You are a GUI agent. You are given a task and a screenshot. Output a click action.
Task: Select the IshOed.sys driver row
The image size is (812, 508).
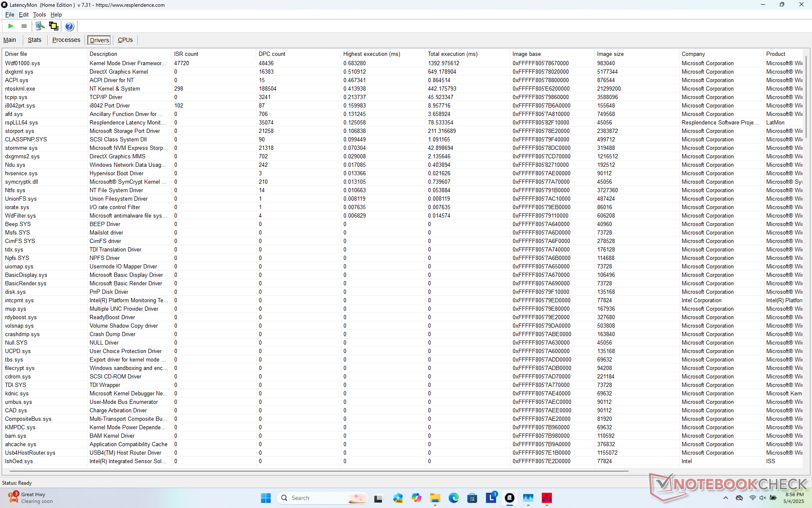coord(403,461)
